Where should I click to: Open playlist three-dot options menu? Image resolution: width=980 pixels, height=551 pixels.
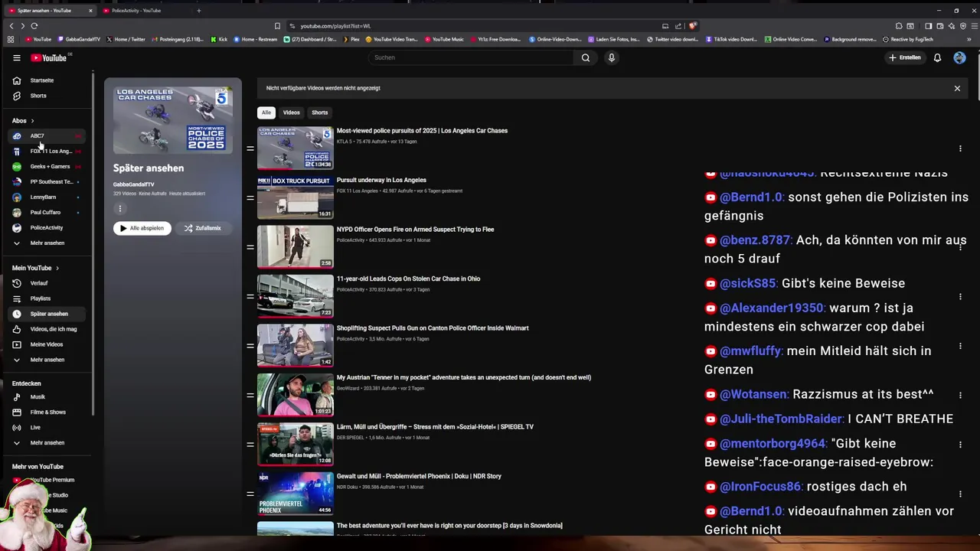coord(119,208)
